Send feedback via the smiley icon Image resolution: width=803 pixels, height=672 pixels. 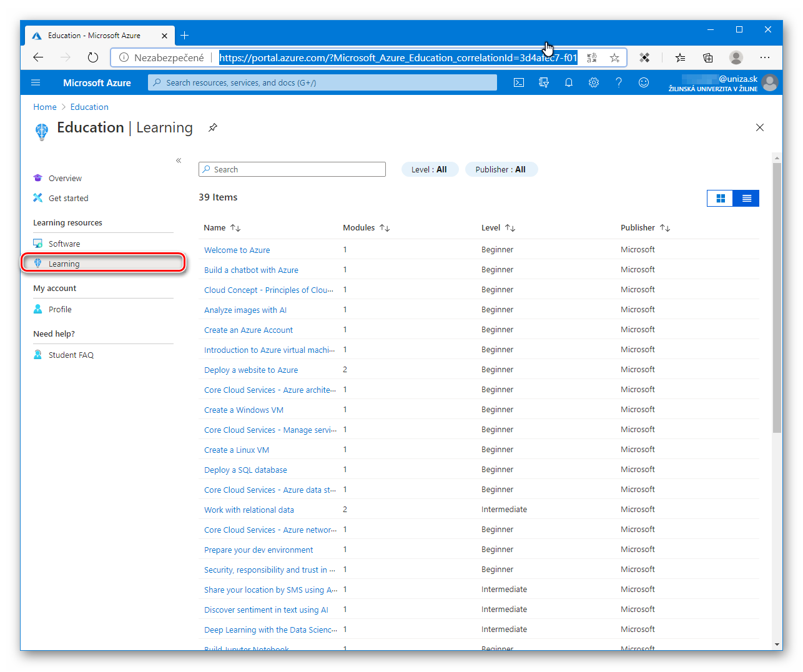[x=644, y=82]
